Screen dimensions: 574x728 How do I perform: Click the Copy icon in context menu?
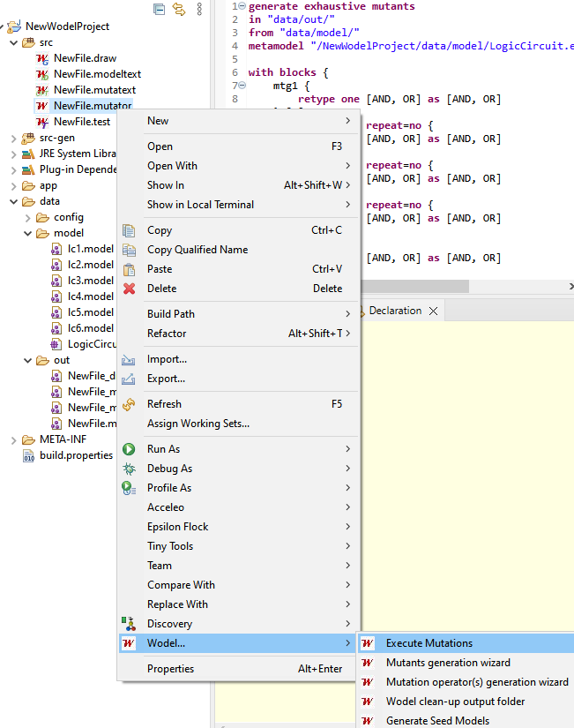[x=129, y=230]
